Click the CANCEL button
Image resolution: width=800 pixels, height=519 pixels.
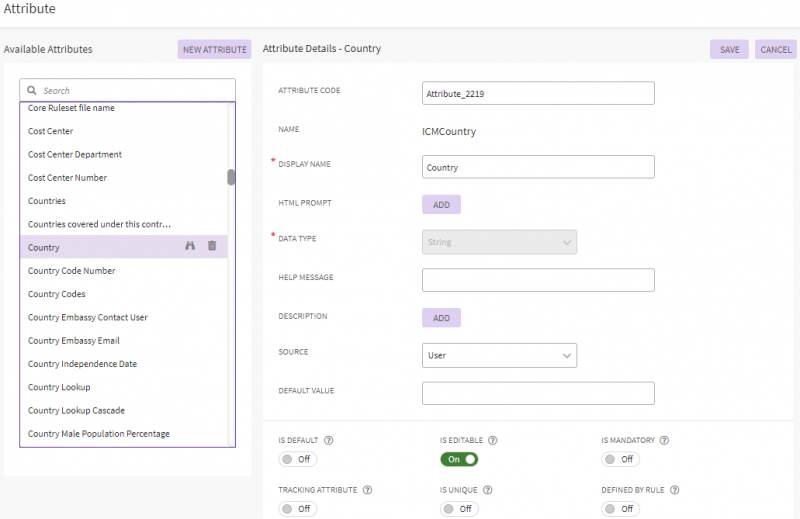tap(776, 50)
